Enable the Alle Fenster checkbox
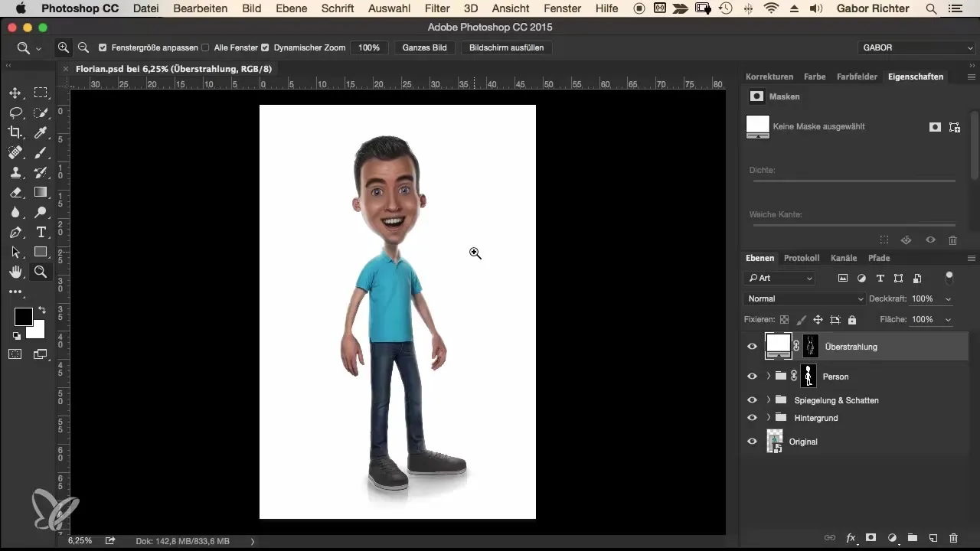Viewport: 980px width, 551px height. click(x=205, y=47)
